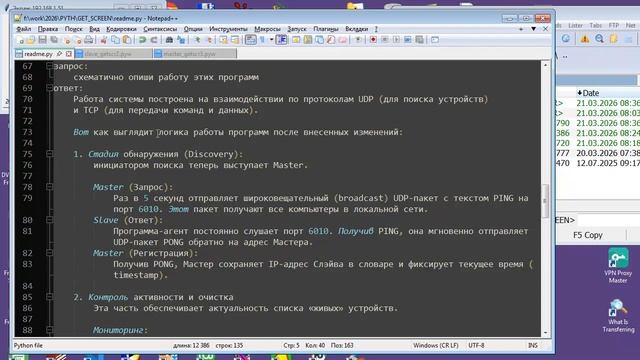The width and height of the screenshot is (640, 360).
Task: Click the Save All toolbar icon
Action: [53, 40]
